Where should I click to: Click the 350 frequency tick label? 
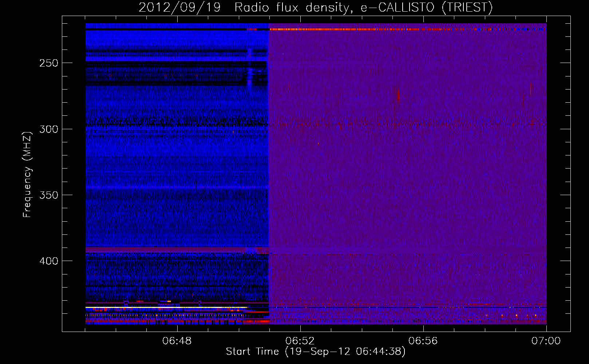click(x=49, y=195)
